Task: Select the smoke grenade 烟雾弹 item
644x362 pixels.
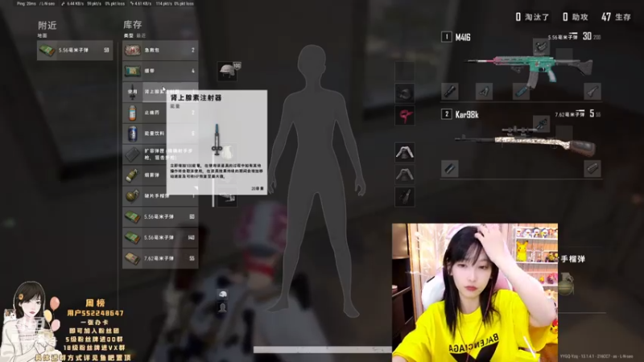Action: point(160,175)
